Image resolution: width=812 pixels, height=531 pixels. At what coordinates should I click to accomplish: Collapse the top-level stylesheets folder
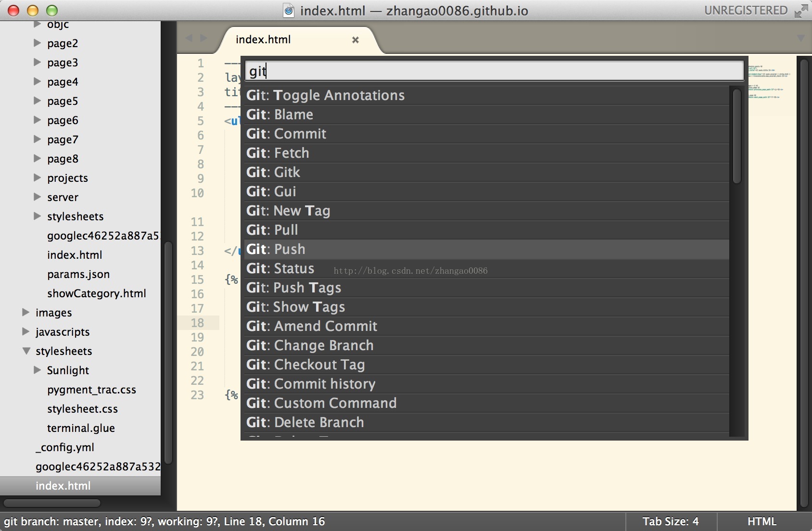pos(26,351)
